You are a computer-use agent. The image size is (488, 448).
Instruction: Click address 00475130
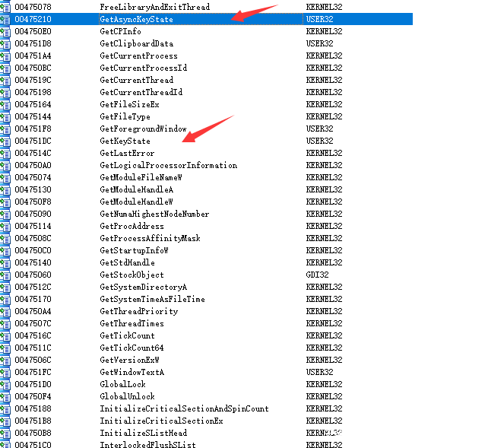(33, 189)
